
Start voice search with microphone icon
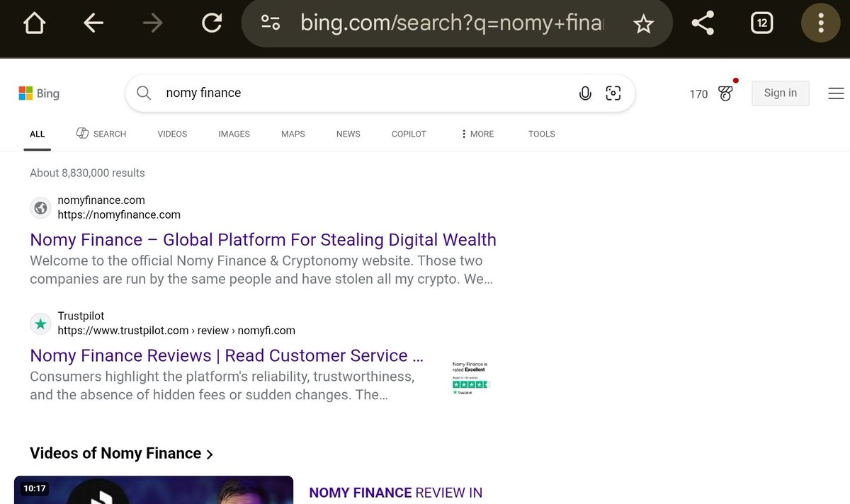click(x=585, y=93)
